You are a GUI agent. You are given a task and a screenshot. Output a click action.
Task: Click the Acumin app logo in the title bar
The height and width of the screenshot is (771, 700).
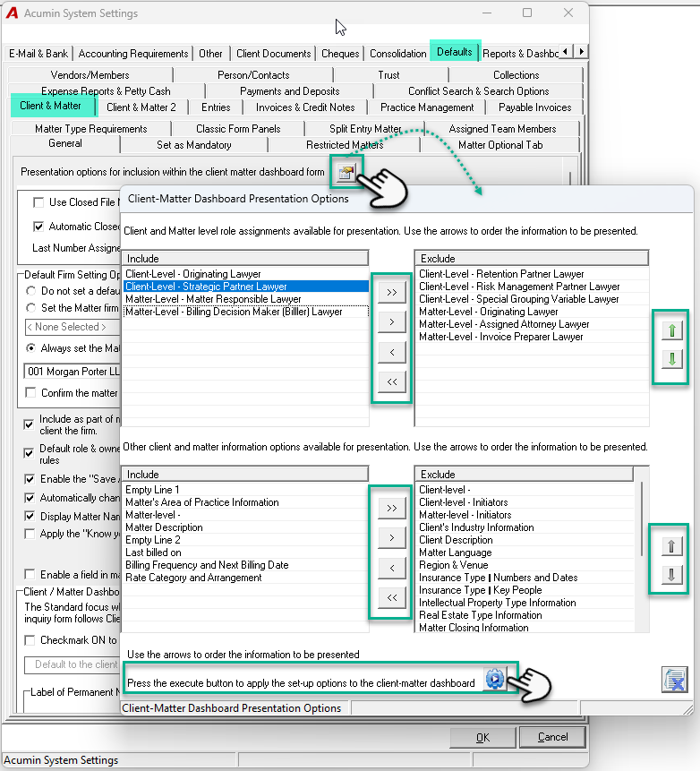click(12, 13)
